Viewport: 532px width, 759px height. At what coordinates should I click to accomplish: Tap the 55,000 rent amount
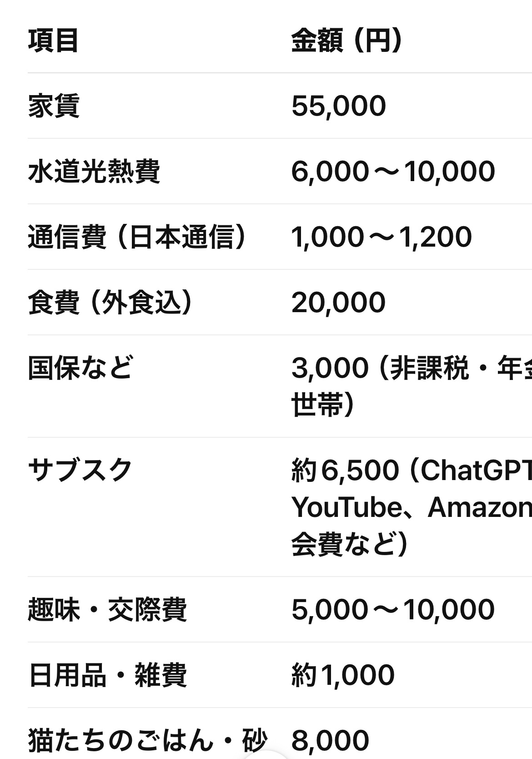pyautogui.click(x=339, y=106)
